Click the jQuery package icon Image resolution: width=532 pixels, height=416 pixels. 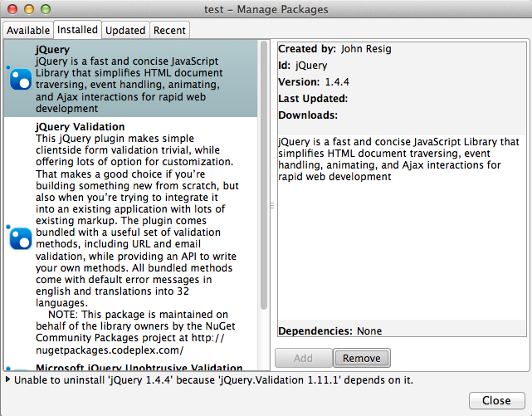(21, 79)
